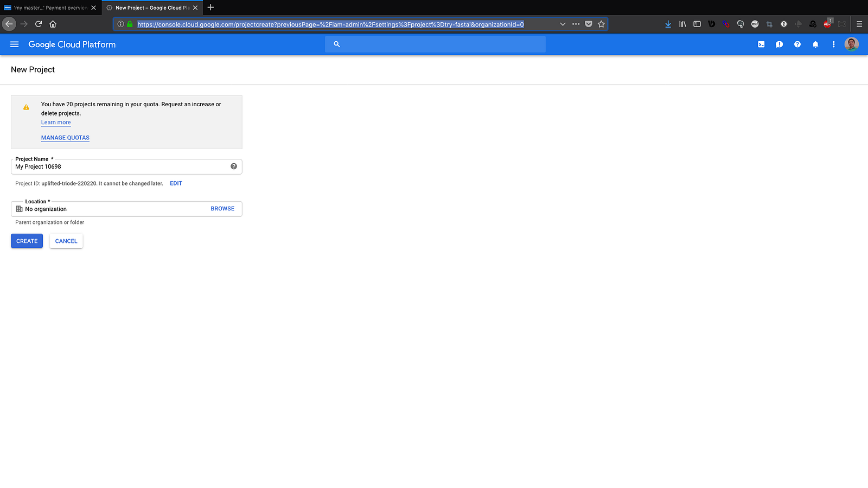This screenshot has height=488, width=868.
Task: Click the Evernote elephant extension icon
Action: pos(741,24)
